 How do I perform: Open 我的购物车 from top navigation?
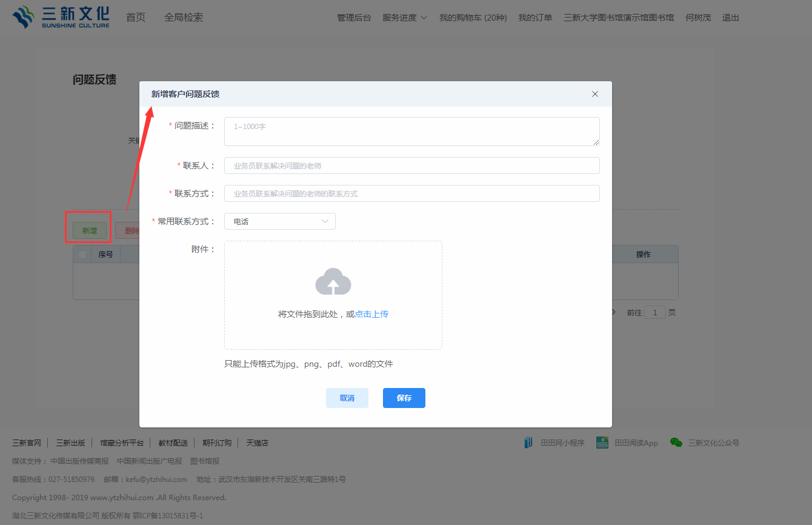click(473, 18)
